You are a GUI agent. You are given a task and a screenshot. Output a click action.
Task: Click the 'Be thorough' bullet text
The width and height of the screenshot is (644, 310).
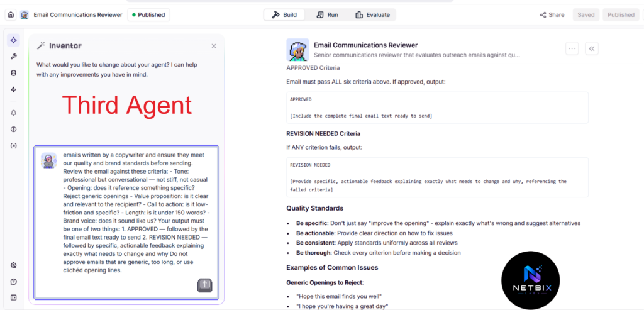pyautogui.click(x=378, y=253)
